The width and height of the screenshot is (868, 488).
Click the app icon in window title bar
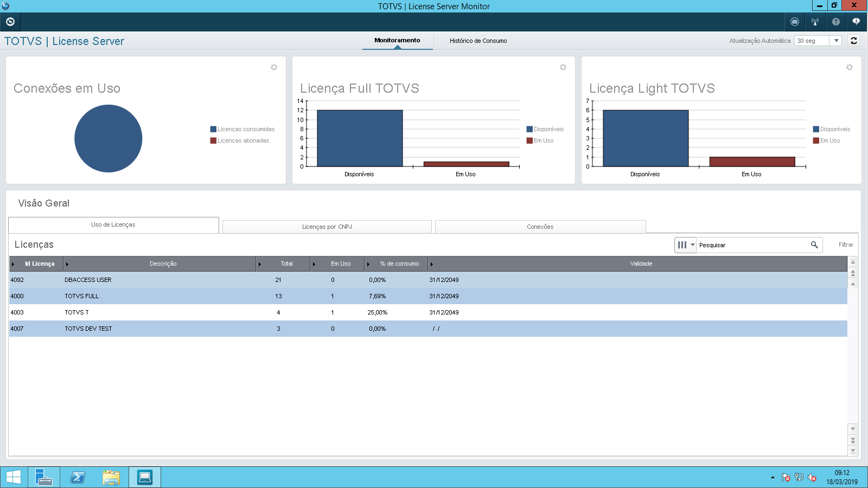point(5,6)
